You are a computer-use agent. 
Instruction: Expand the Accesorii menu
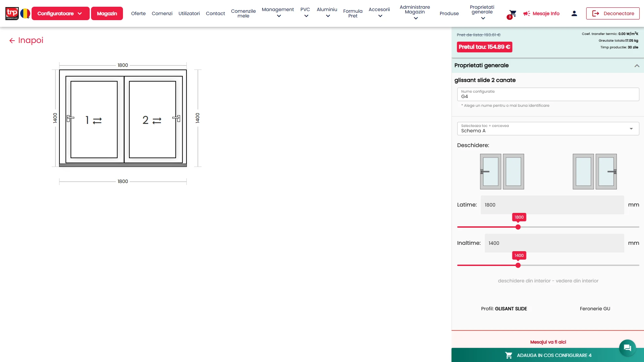(x=379, y=12)
